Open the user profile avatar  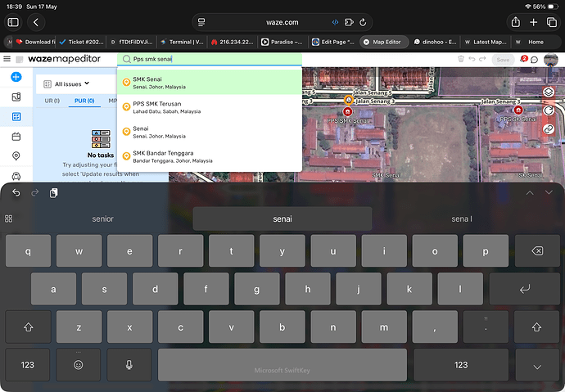point(550,60)
